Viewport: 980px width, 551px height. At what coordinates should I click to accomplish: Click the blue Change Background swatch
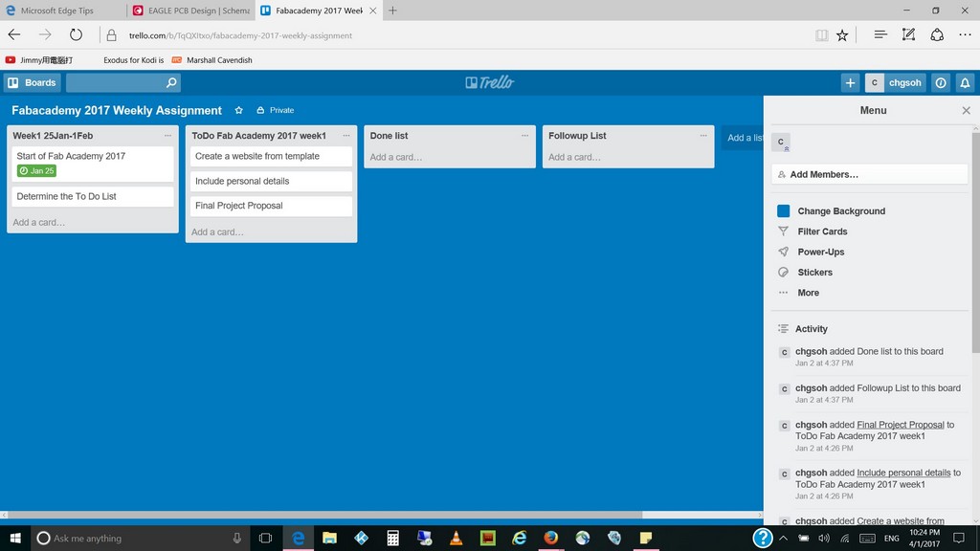click(783, 211)
